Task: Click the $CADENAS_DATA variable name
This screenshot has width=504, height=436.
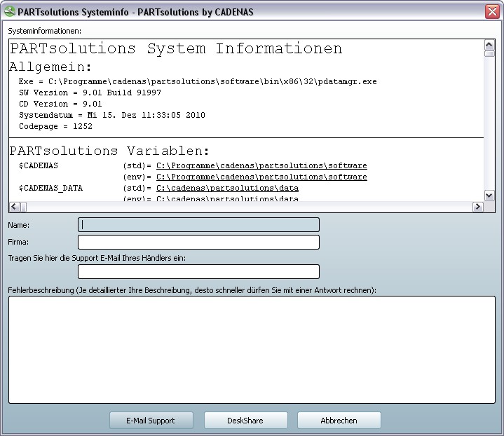Action: pos(50,188)
